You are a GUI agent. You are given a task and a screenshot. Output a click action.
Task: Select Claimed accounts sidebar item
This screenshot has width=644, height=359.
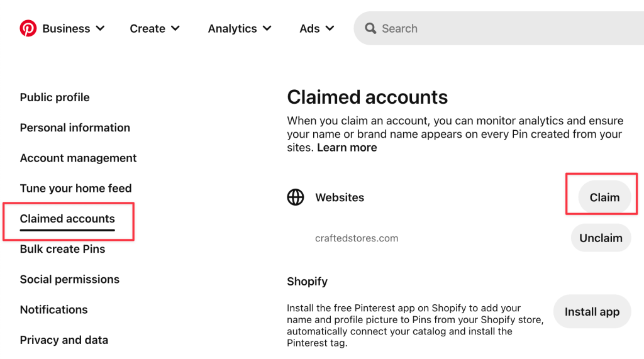[x=67, y=219]
